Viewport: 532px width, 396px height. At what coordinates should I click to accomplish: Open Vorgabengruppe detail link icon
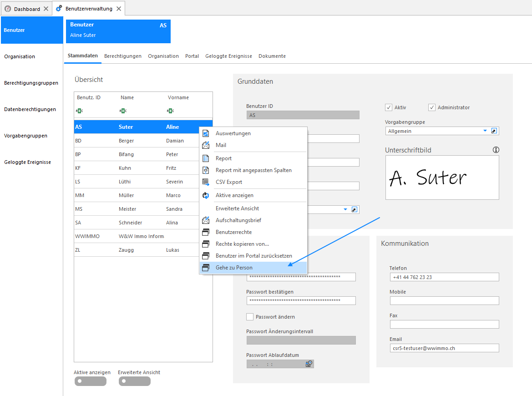[494, 131]
